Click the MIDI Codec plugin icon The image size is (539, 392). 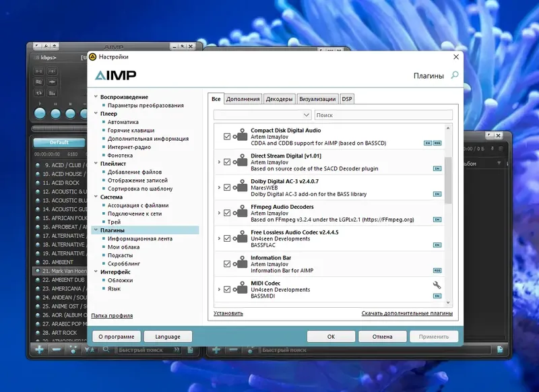[x=241, y=288]
